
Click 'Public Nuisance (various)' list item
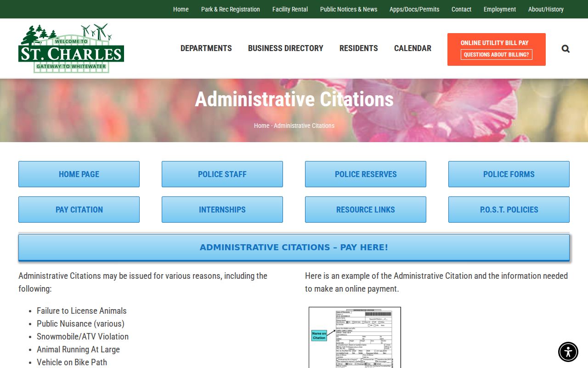(x=80, y=324)
